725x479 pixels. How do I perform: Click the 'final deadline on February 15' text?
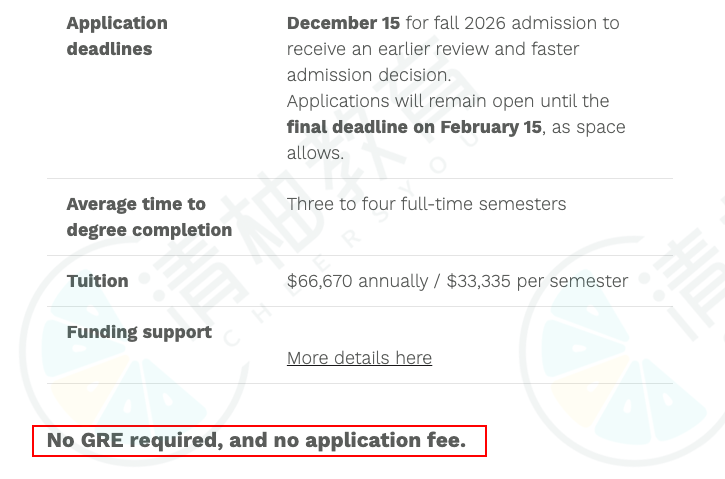(414, 127)
